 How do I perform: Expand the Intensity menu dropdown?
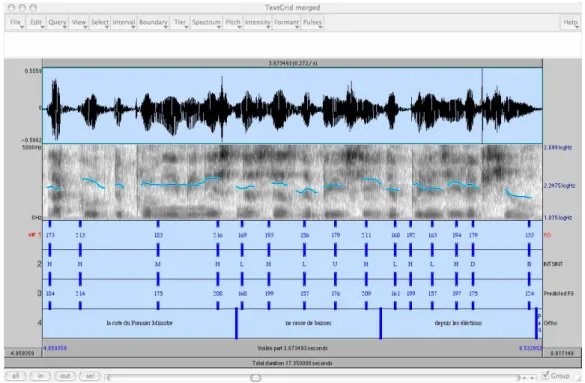point(257,22)
